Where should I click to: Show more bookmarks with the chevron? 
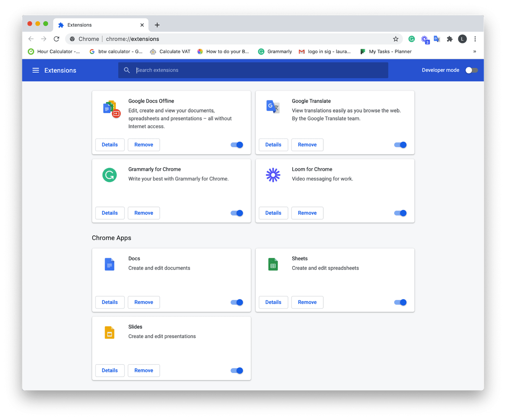click(x=475, y=52)
